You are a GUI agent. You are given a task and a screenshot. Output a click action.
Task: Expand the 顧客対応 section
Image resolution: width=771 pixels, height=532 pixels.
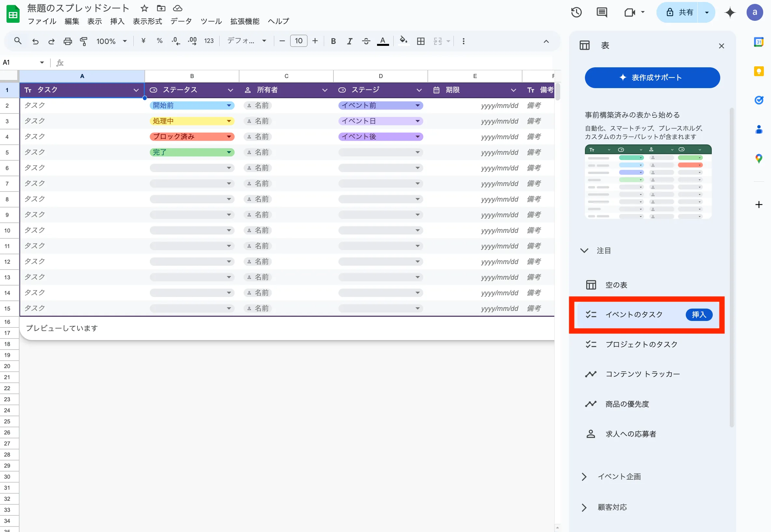(x=584, y=507)
